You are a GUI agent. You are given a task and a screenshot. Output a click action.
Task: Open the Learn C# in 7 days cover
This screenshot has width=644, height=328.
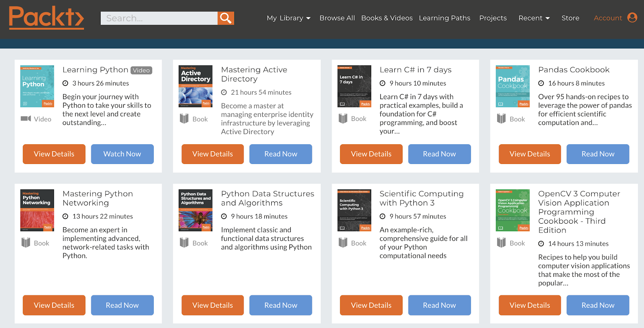354,86
